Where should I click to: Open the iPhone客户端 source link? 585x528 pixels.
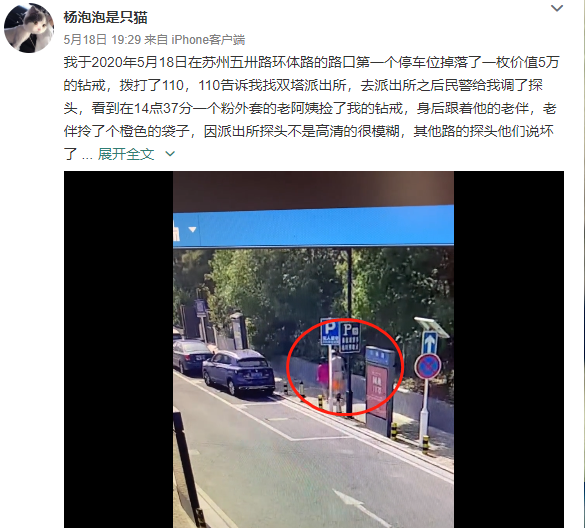[x=208, y=40]
